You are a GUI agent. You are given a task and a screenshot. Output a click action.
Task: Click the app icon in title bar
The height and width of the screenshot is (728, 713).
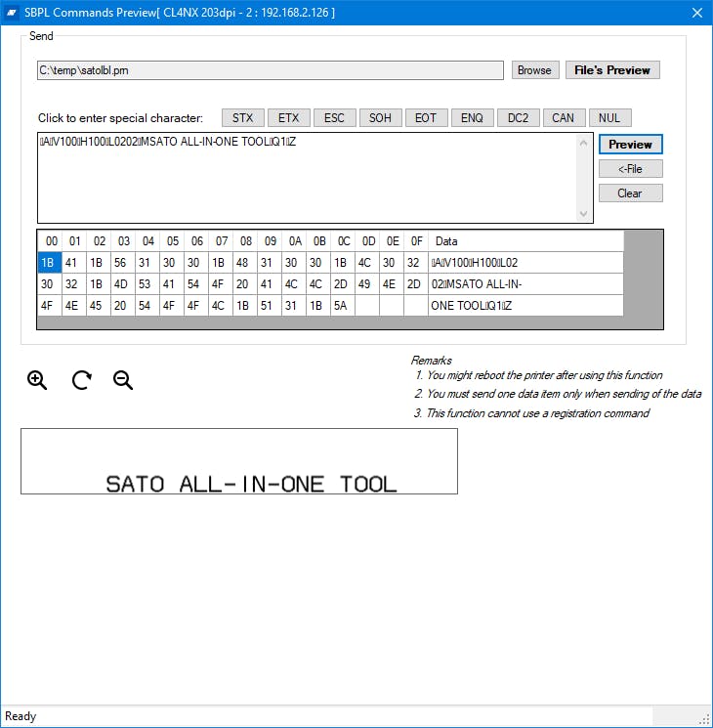tap(12, 13)
